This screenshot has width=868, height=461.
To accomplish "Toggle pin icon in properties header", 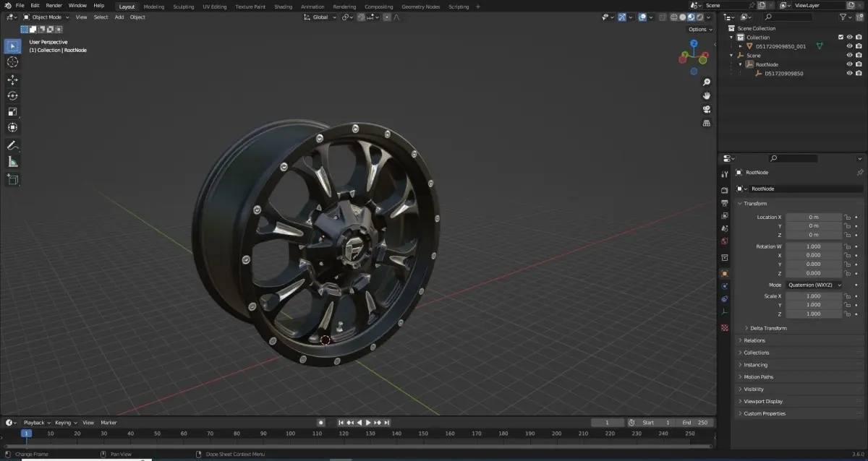I will click(859, 173).
